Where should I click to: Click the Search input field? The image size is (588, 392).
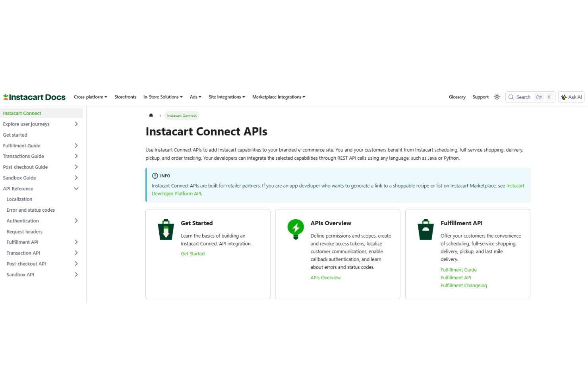pos(530,97)
